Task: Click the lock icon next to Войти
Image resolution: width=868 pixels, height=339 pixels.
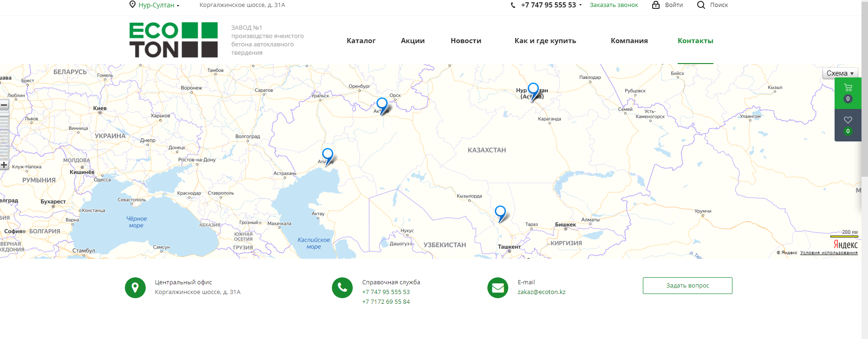Action: click(x=656, y=5)
